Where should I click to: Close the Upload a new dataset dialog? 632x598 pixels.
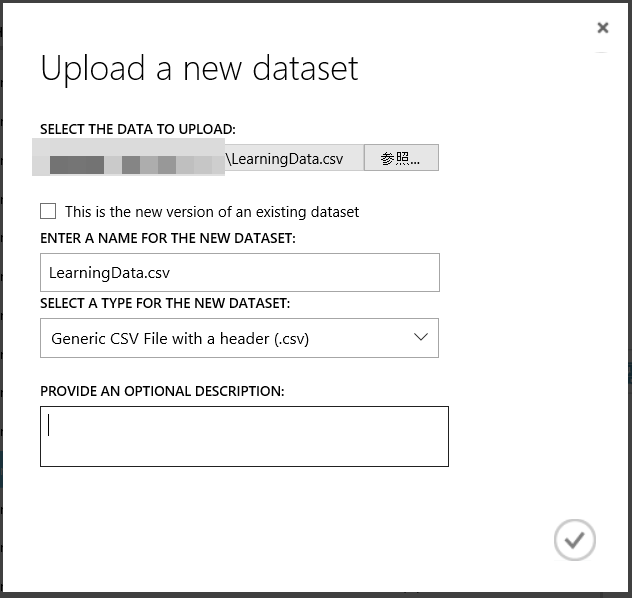tap(603, 27)
